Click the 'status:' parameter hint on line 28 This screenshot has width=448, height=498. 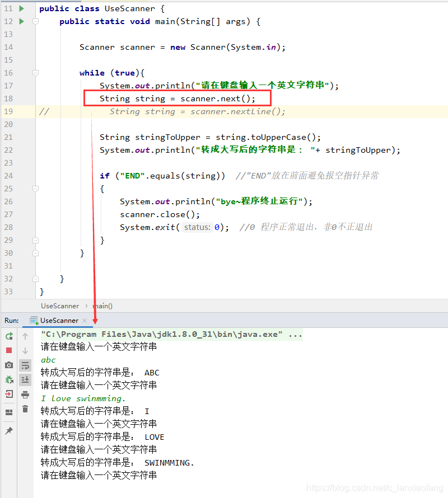(x=197, y=227)
